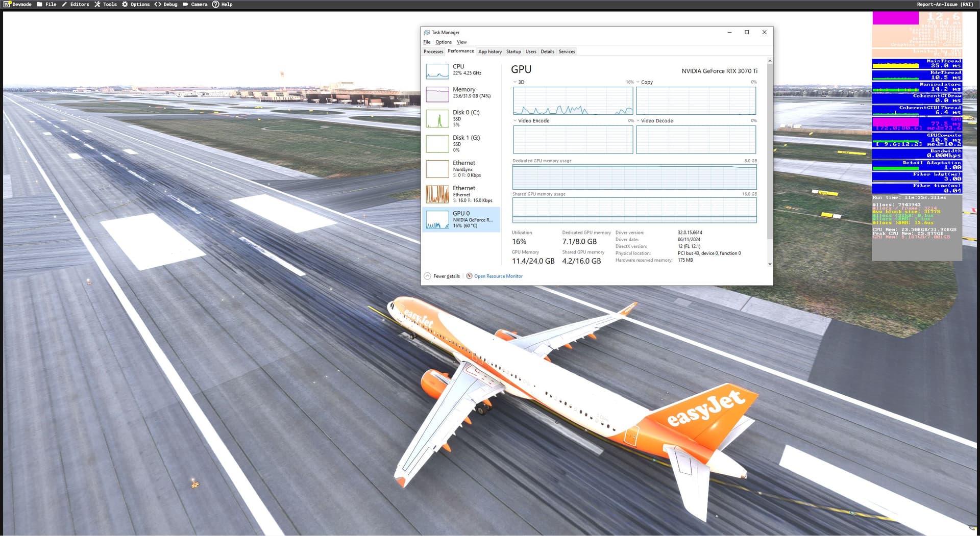This screenshot has width=980, height=536.
Task: Open the Video Decode graph dropdown
Action: pyautogui.click(x=638, y=121)
